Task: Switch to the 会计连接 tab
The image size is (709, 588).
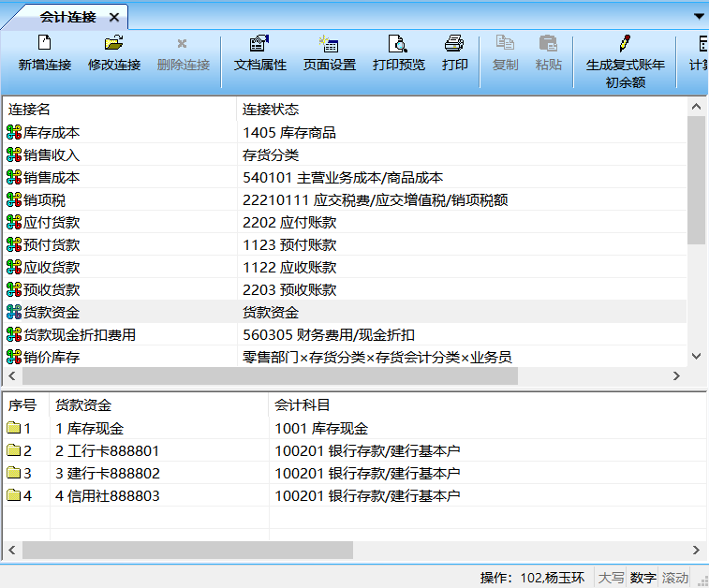Action: pos(67,17)
